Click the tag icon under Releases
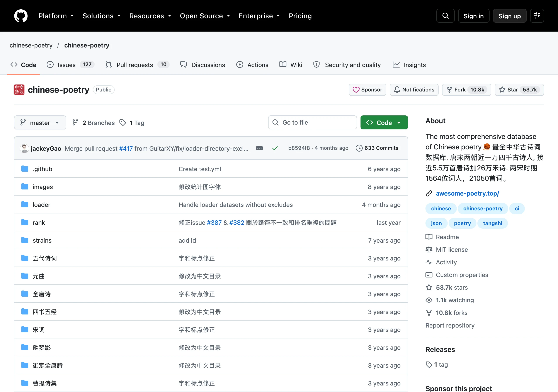The width and height of the screenshot is (558, 392). [x=429, y=365]
